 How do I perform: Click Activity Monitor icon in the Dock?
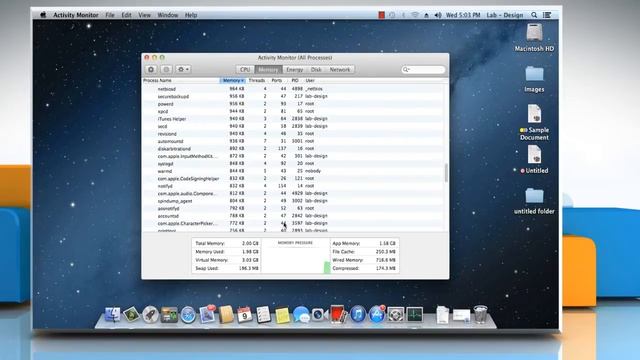click(x=414, y=315)
